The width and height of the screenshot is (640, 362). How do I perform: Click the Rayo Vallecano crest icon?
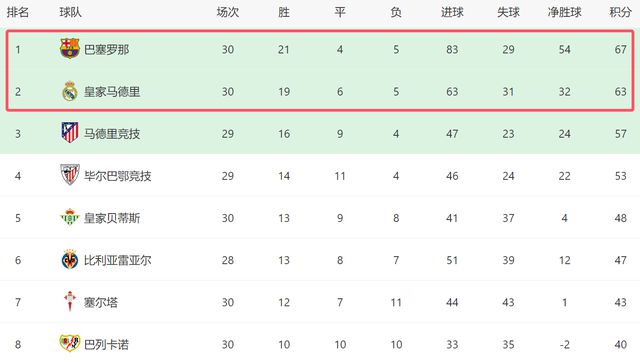click(69, 343)
